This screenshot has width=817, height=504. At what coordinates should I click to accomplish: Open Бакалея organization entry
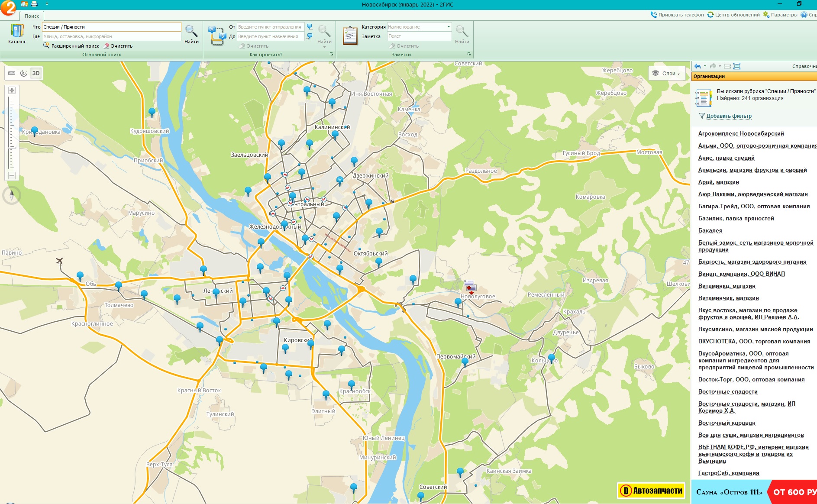(x=710, y=231)
